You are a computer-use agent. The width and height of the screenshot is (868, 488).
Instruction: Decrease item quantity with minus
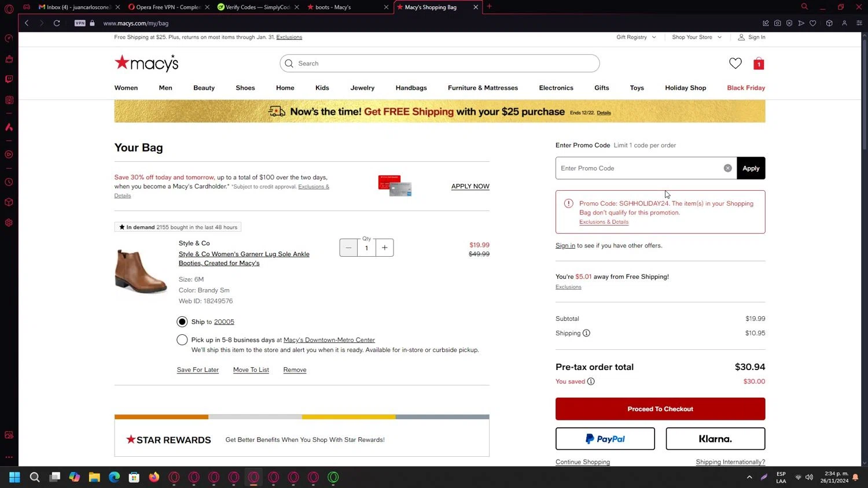[x=348, y=247]
